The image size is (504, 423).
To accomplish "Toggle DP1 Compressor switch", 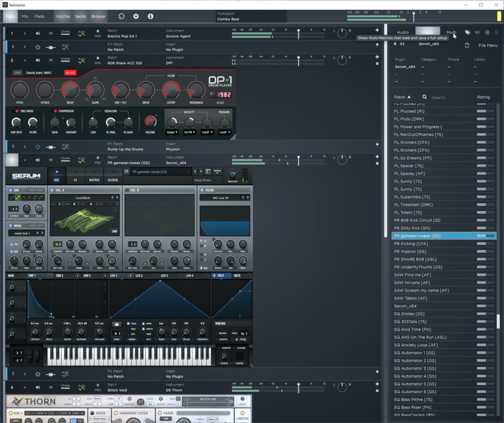I will [x=54, y=111].
